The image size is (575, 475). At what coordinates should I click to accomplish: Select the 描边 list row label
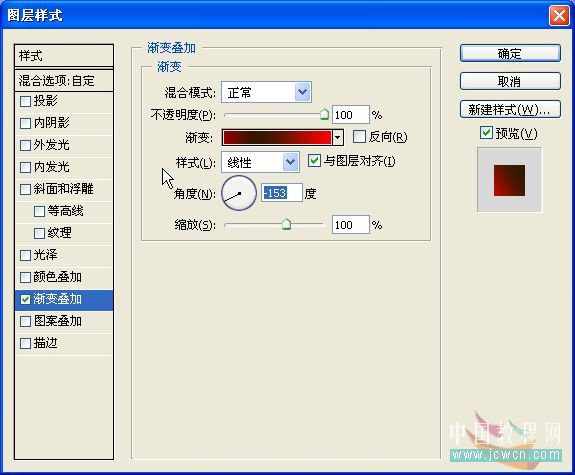[45, 343]
